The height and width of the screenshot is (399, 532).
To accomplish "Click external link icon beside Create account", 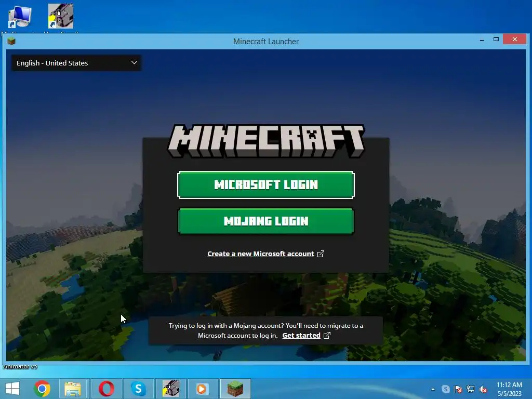I will pos(321,254).
